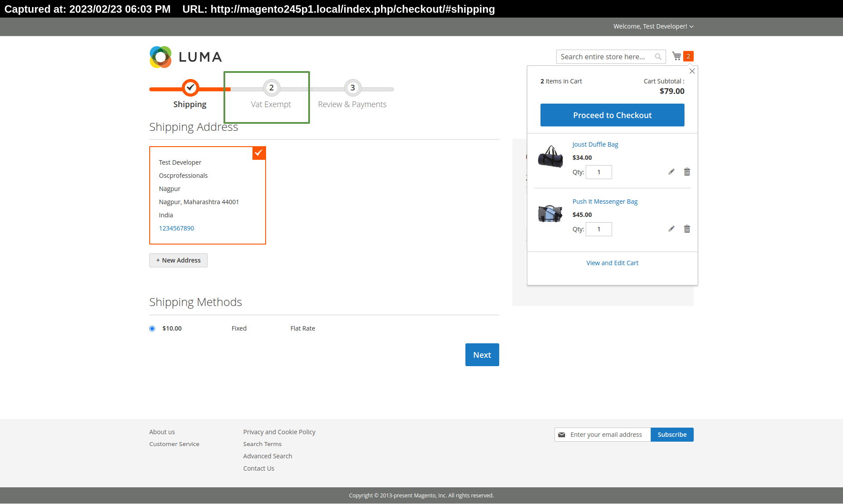Edit the Push It Messenger Bag item

(671, 229)
